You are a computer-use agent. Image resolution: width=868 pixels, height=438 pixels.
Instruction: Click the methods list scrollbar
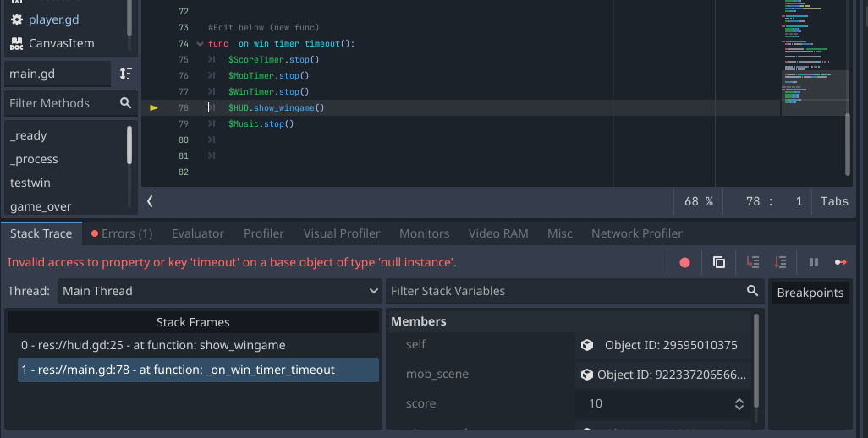click(x=129, y=145)
